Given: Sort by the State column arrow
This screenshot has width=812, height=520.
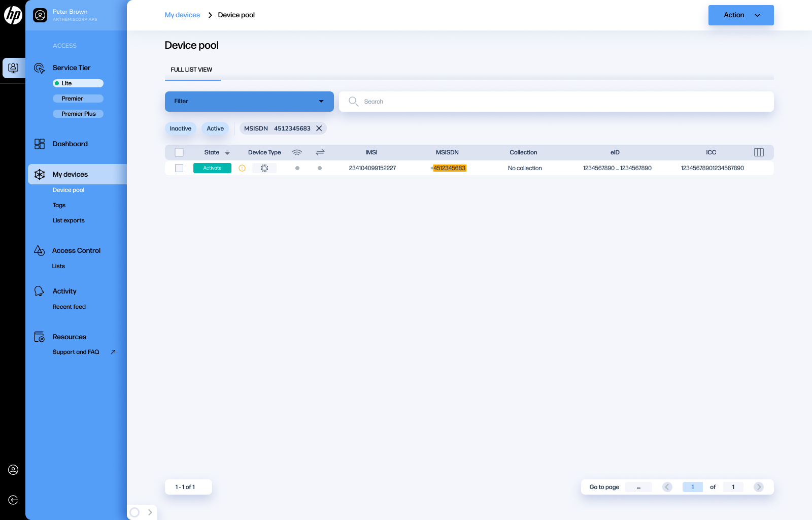Looking at the screenshot, I should tap(227, 153).
